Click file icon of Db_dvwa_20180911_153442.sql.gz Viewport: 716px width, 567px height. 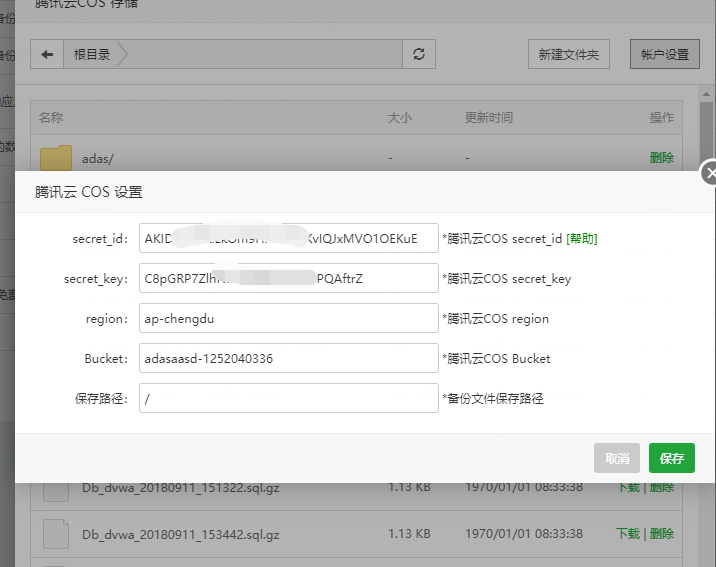pos(56,534)
